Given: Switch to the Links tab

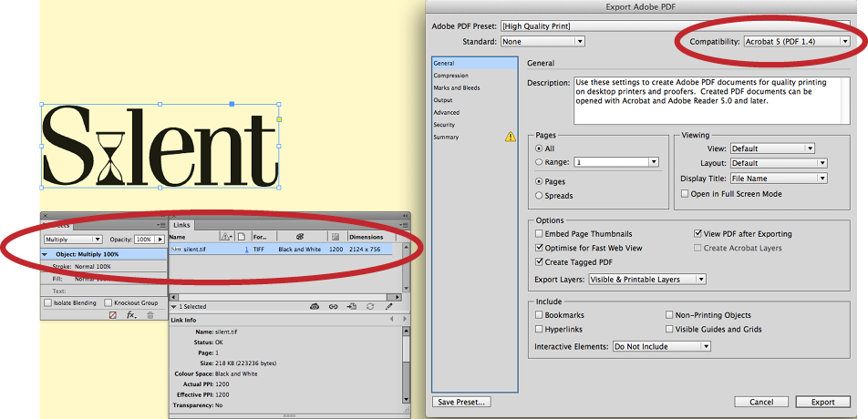Looking at the screenshot, I should coord(182,225).
